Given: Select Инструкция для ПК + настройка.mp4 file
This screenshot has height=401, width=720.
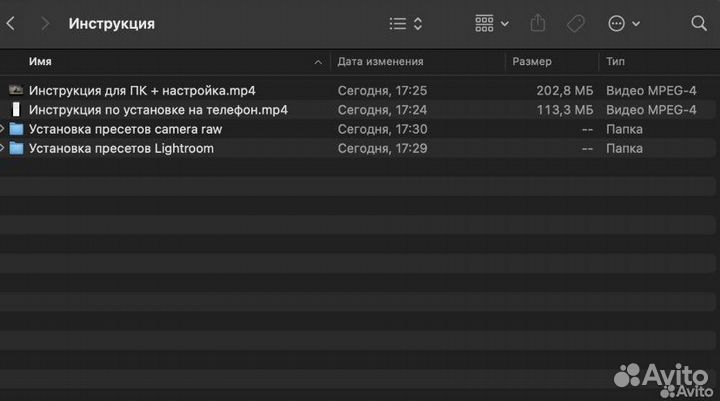Looking at the screenshot, I should (142, 90).
